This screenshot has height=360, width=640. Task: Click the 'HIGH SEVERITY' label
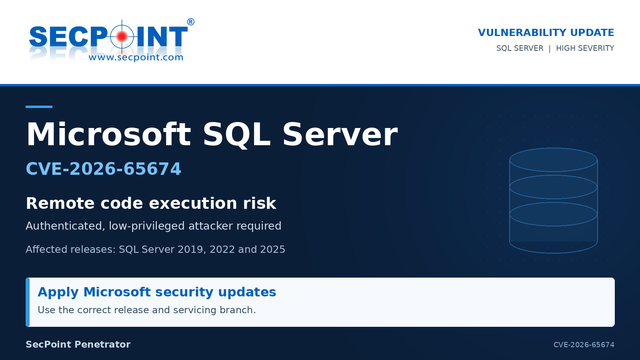coord(585,48)
